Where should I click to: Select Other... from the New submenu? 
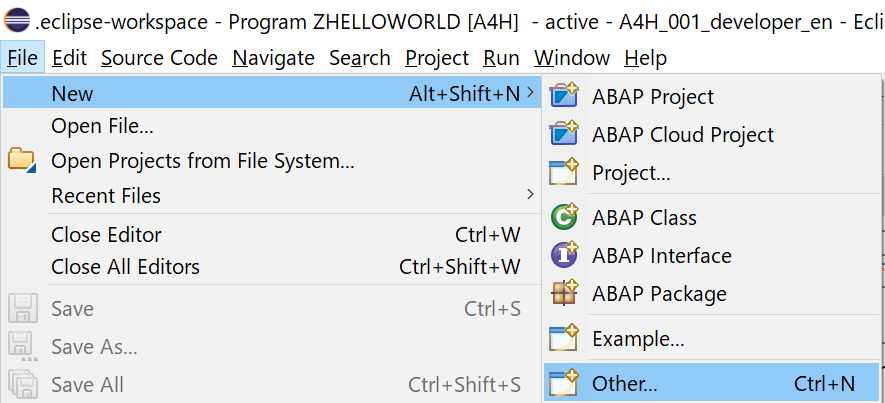click(x=712, y=383)
